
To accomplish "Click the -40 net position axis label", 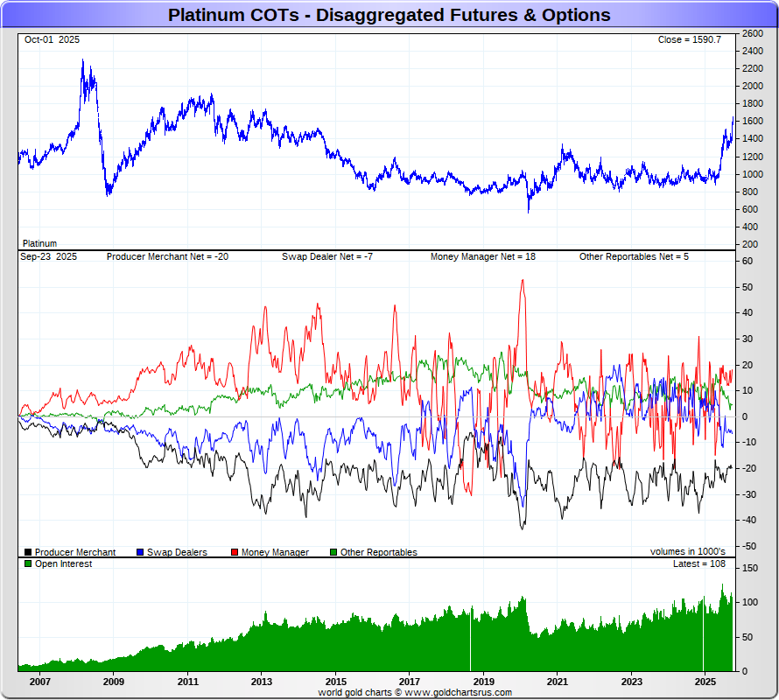I will coord(748,520).
